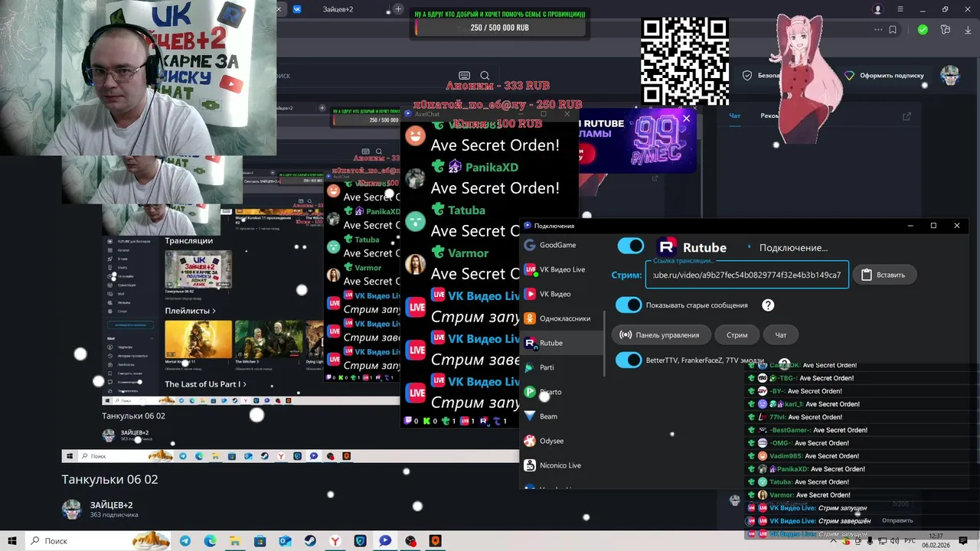980x551 pixels.
Task: Select Picarto platform
Action: pos(561,392)
